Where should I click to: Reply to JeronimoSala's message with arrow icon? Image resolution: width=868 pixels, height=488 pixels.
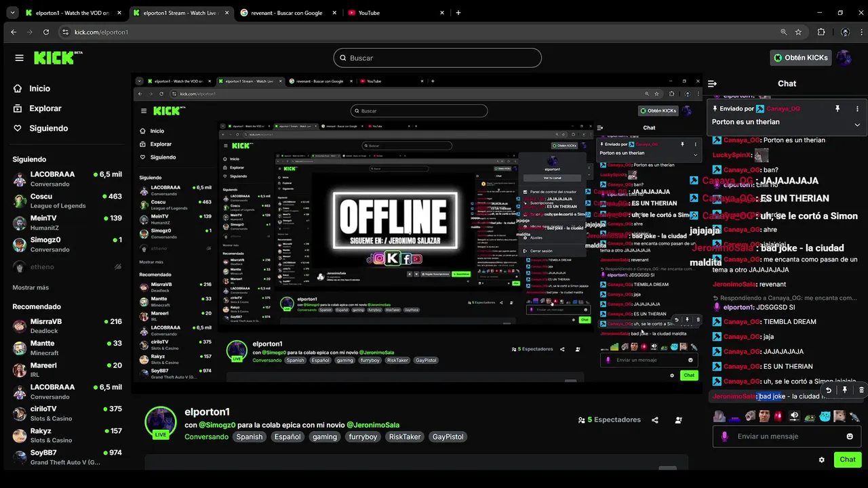click(828, 390)
